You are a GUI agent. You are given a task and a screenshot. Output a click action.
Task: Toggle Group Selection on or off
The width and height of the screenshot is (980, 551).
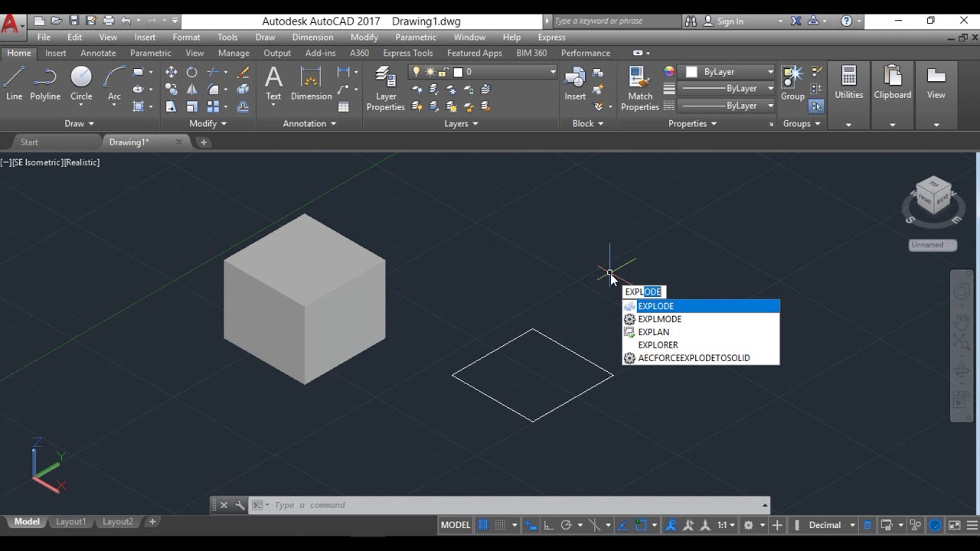click(816, 106)
